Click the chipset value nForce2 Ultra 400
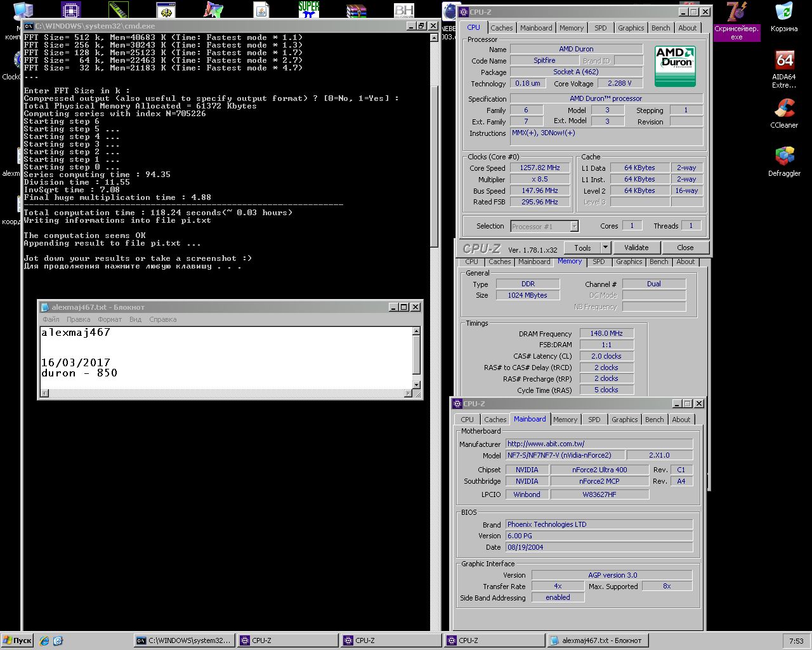This screenshot has height=650, width=812. click(x=599, y=470)
